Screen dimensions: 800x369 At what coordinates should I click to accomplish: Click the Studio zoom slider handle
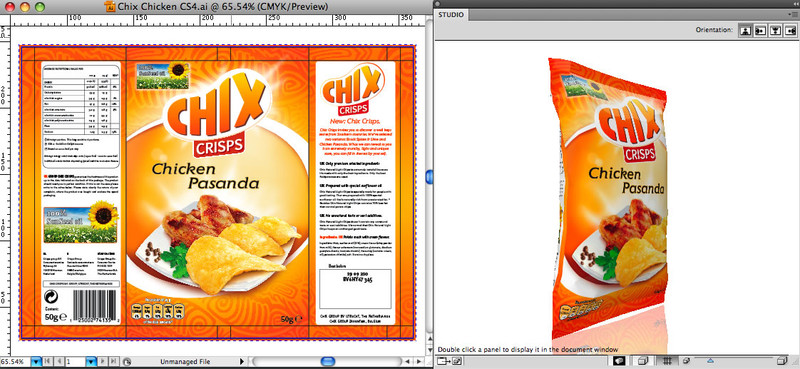(711, 361)
